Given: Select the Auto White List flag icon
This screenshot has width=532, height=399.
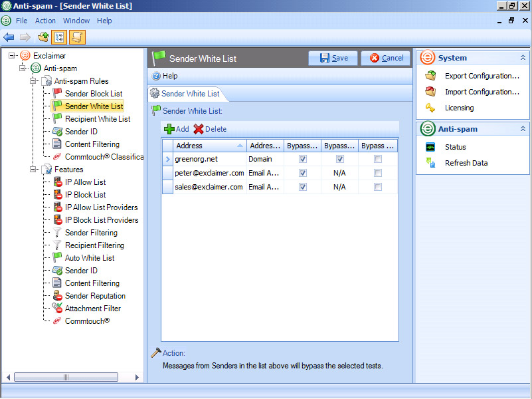Looking at the screenshot, I should (57, 257).
